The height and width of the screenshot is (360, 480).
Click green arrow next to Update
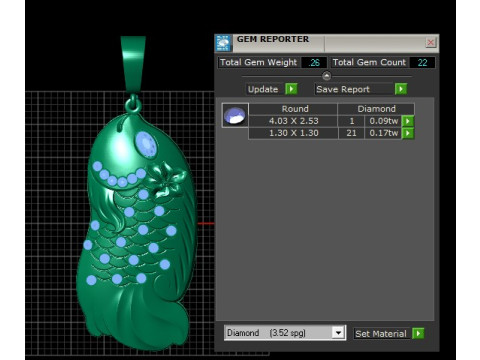tap(291, 89)
